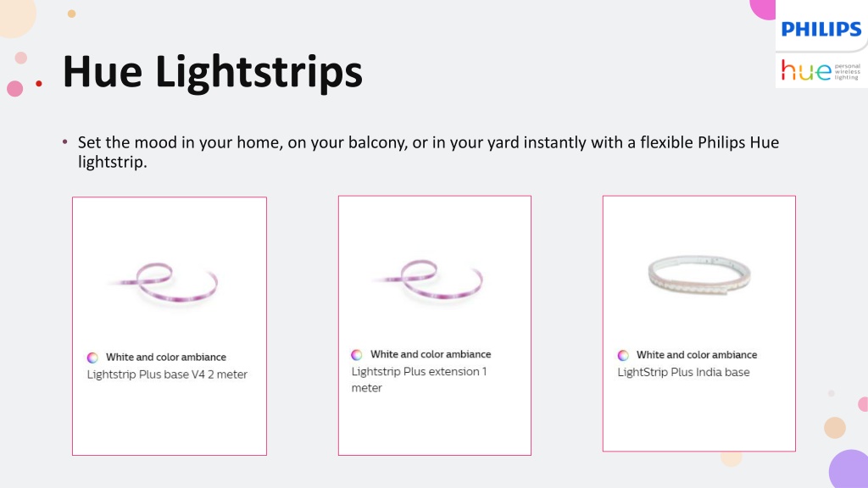
Task: Click the purple circle in bottom right corner
Action: pos(849,469)
